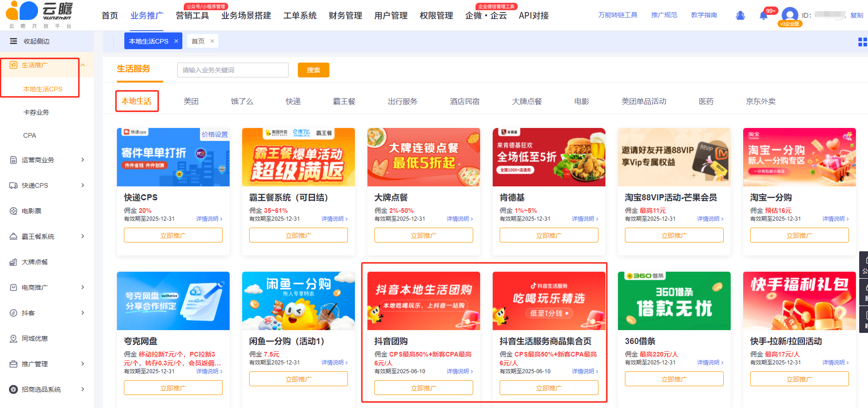Click 立即推广 under 抖音团购 card
Screen dimensions: 868x408
click(424, 388)
